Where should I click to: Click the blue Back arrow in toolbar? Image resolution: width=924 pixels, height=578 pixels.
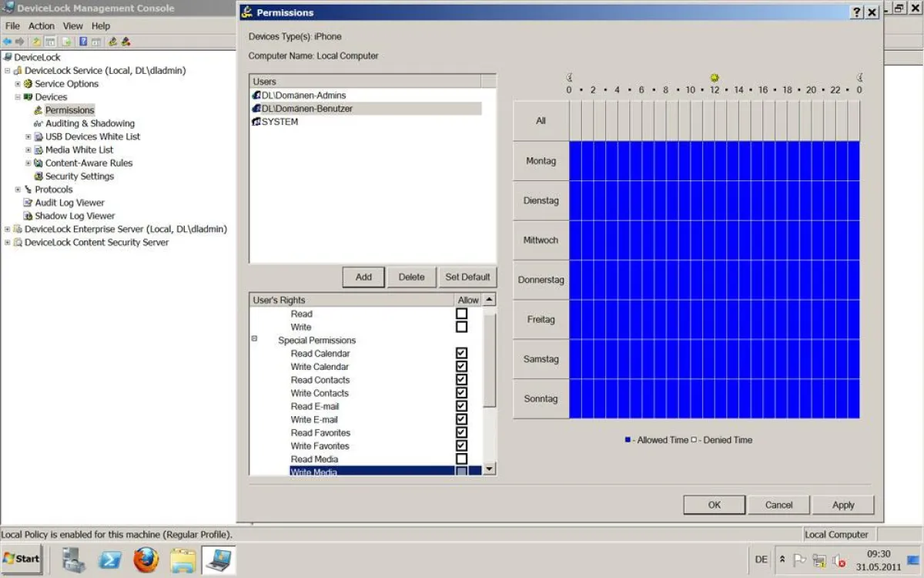(8, 42)
